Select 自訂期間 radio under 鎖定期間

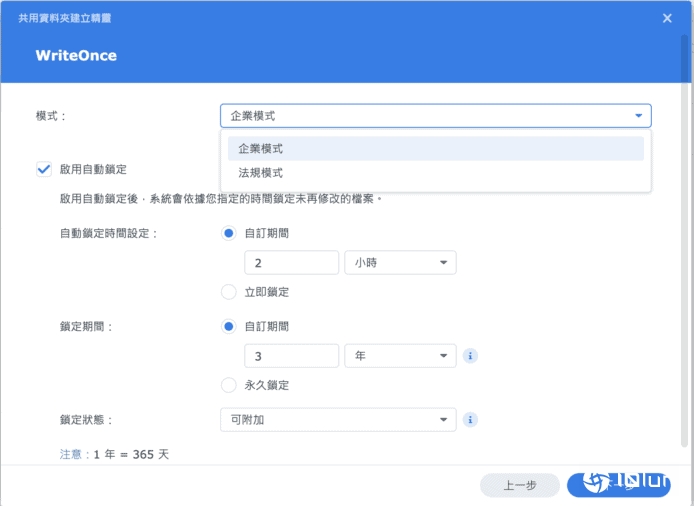[x=228, y=327]
